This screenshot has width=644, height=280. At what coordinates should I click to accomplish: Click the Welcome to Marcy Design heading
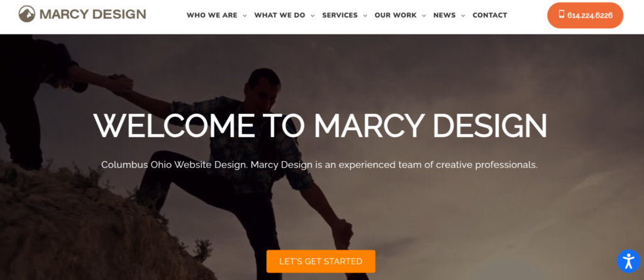pos(320,125)
